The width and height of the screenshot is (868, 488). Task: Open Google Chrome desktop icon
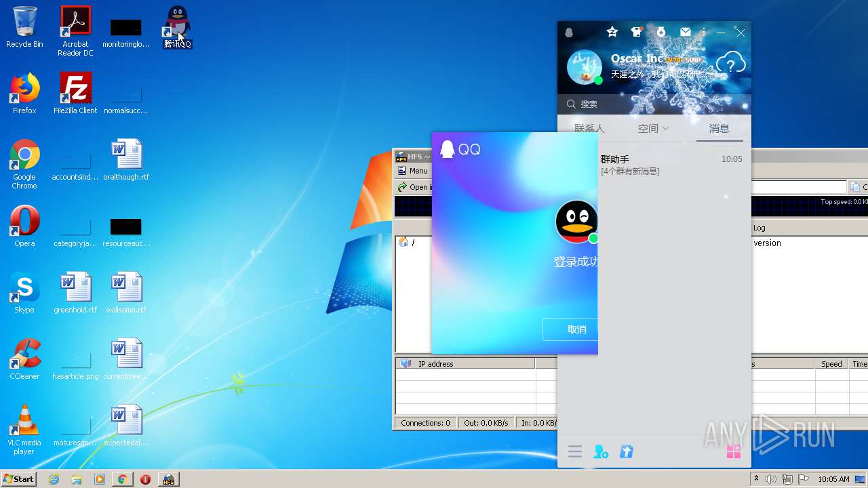(x=24, y=164)
